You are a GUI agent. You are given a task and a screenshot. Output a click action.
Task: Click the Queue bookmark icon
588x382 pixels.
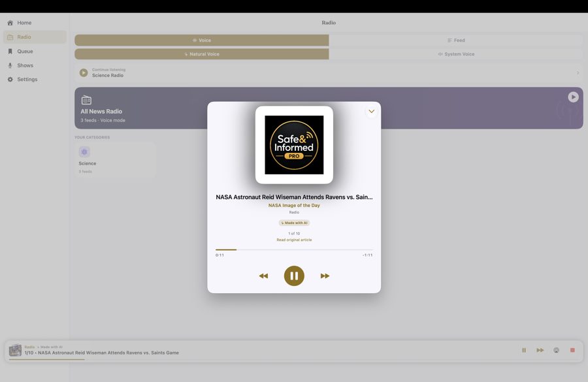pos(10,52)
